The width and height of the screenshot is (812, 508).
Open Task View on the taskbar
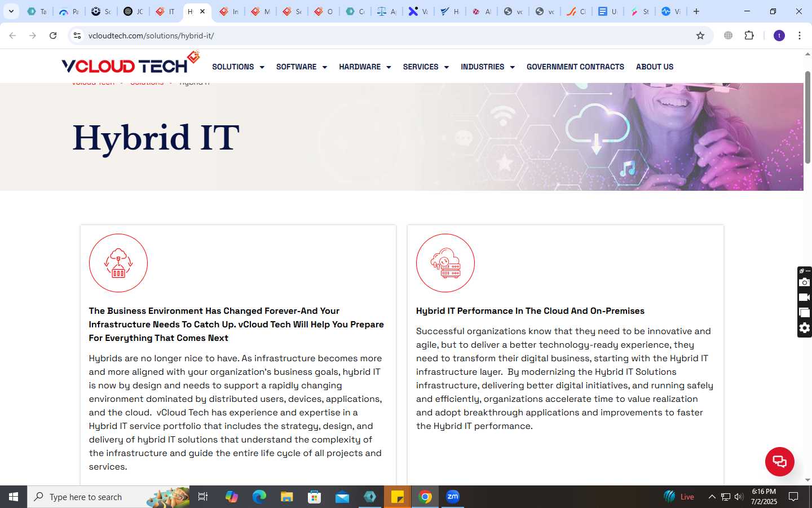coord(203,497)
